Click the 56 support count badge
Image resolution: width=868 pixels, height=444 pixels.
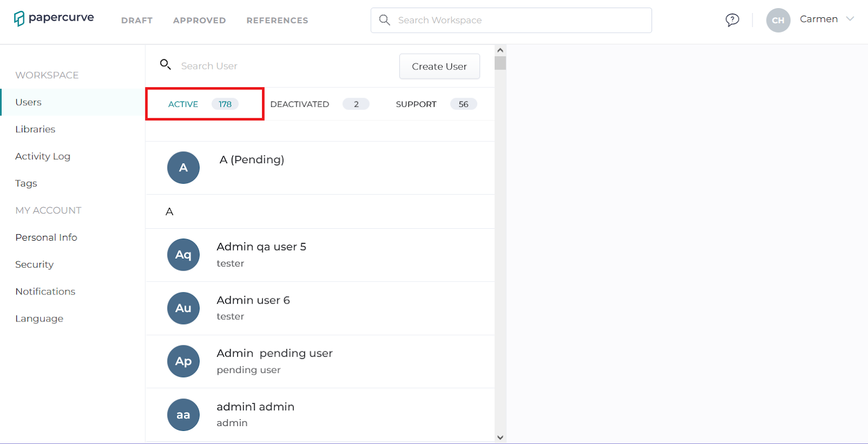[463, 104]
